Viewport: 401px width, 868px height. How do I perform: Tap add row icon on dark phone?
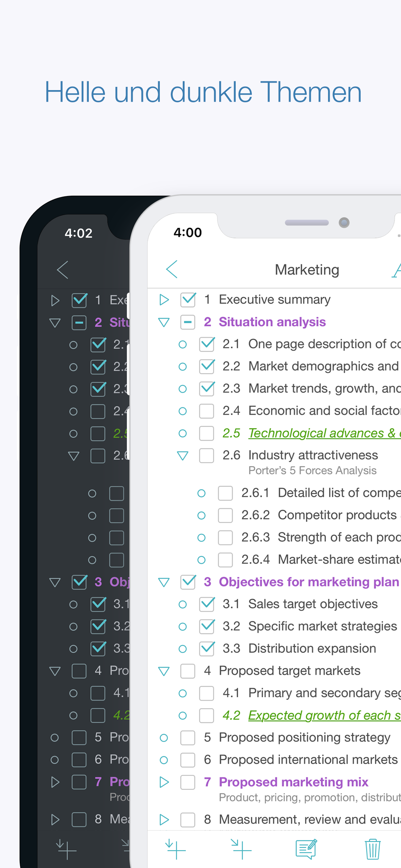(x=67, y=849)
